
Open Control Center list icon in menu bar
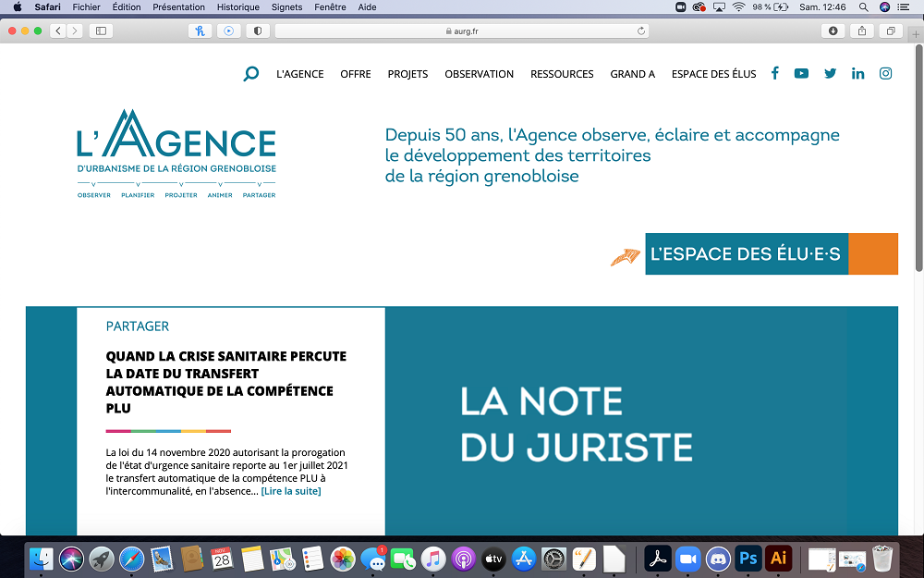click(x=904, y=7)
